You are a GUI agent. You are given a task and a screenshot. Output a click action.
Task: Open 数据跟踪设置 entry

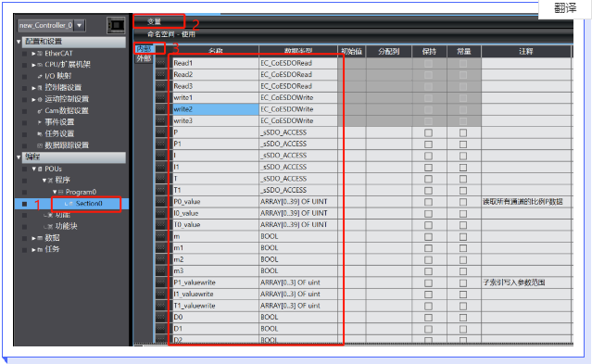coord(67,145)
